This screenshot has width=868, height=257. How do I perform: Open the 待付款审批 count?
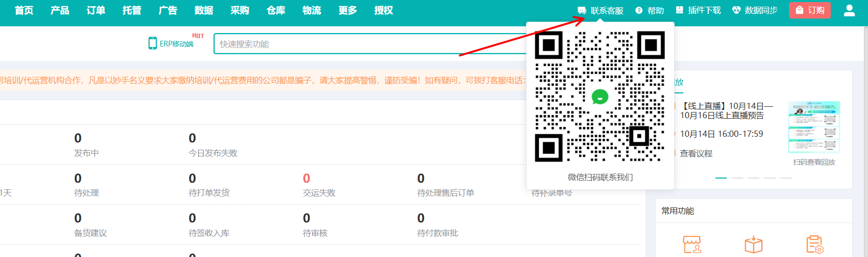point(421,218)
